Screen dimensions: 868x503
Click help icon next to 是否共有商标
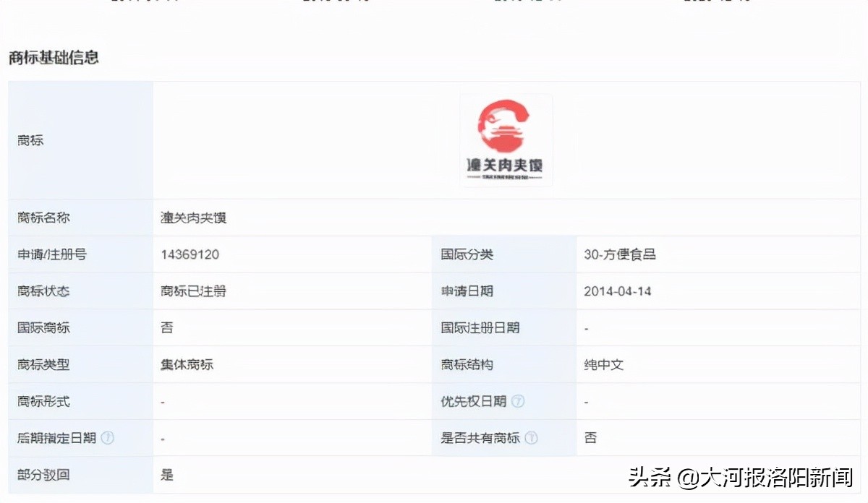point(532,438)
